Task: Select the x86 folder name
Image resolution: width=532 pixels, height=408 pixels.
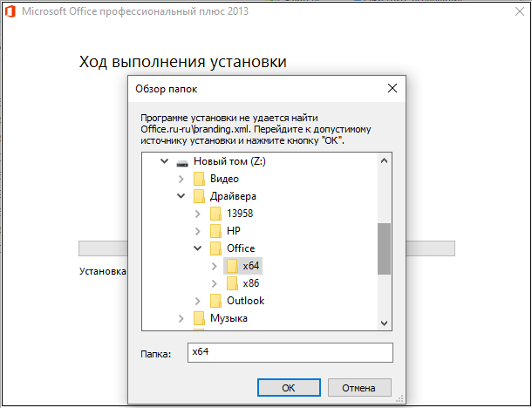Action: 251,283
